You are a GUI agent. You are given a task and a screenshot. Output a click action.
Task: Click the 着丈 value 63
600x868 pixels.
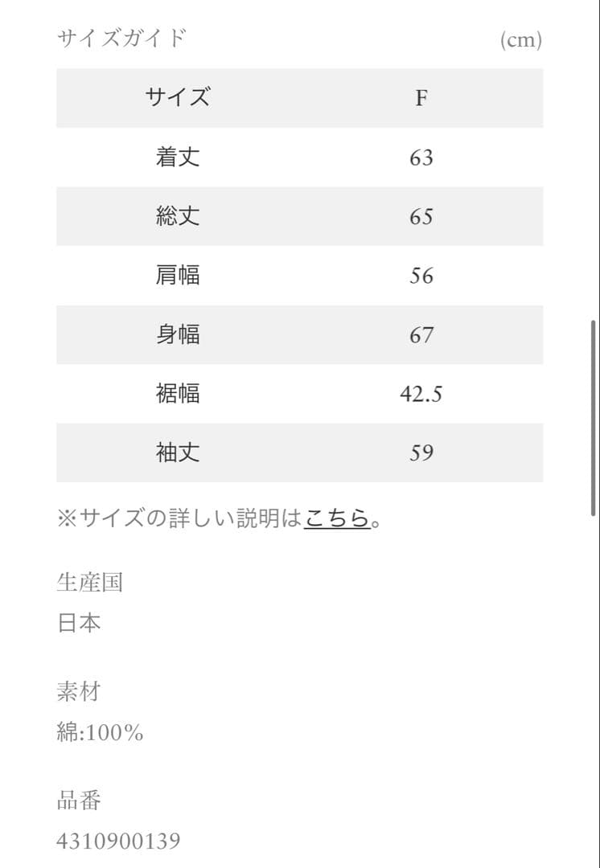tap(421, 158)
